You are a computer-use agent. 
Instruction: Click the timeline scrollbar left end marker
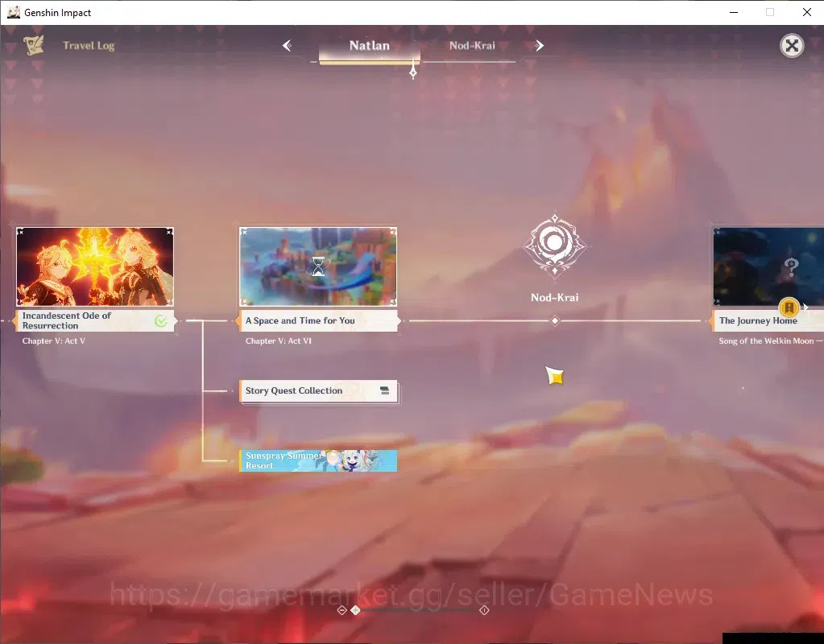pyautogui.click(x=342, y=610)
